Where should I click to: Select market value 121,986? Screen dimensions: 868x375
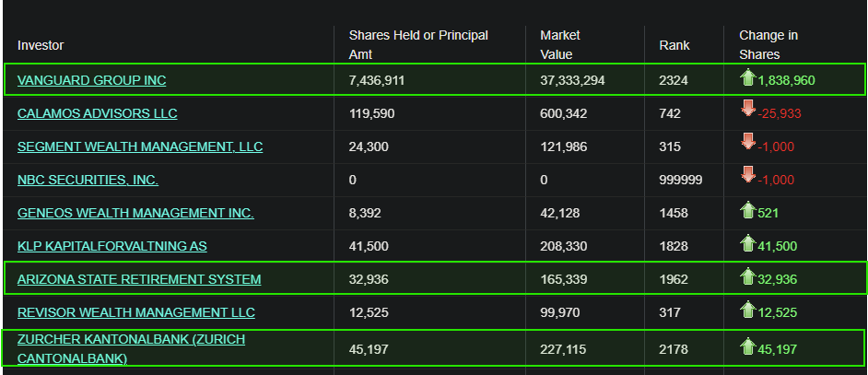click(564, 147)
